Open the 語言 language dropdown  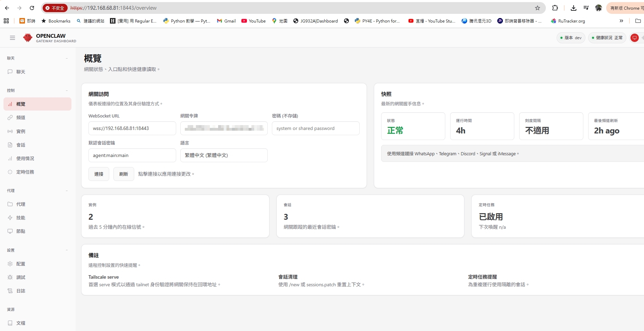[x=224, y=155]
